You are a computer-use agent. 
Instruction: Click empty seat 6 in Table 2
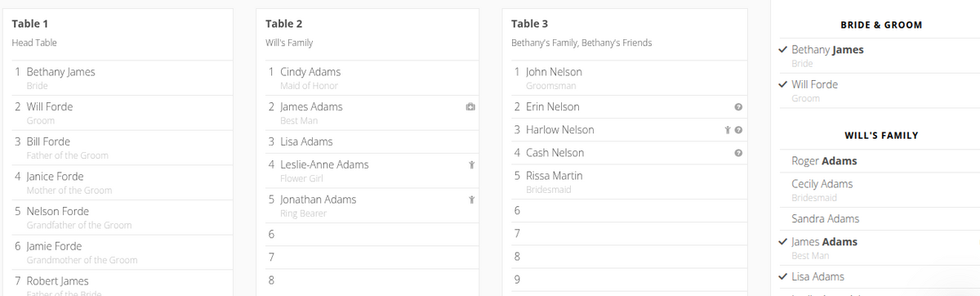pos(368,235)
